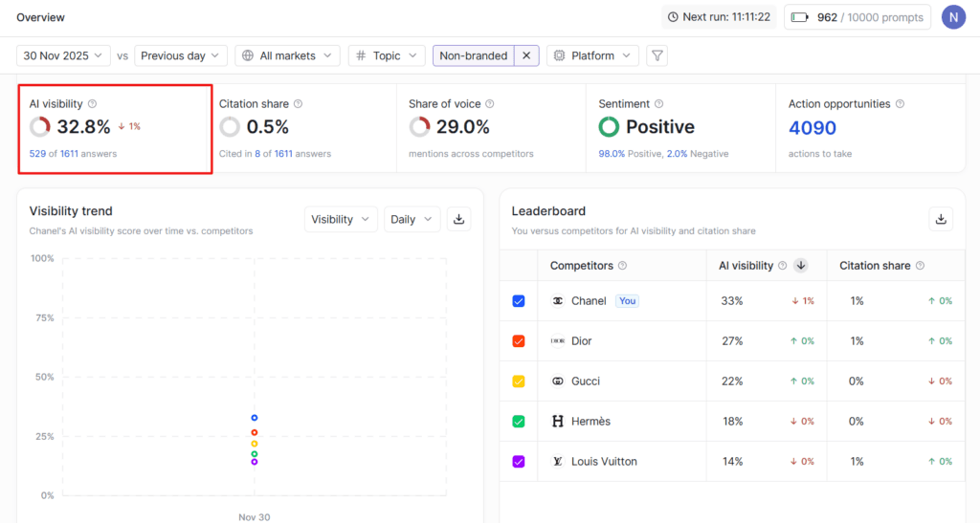
Task: Click the Chanel logo icon
Action: pyautogui.click(x=558, y=301)
